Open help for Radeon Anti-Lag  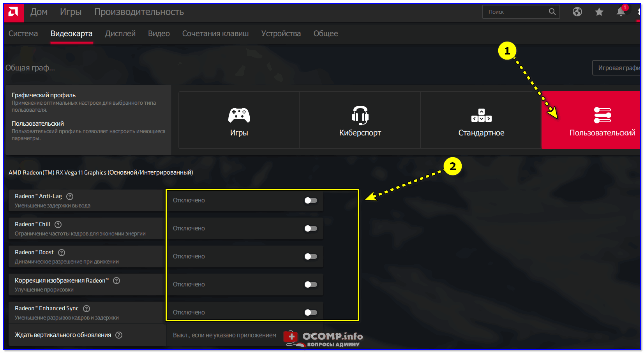pyautogui.click(x=70, y=197)
